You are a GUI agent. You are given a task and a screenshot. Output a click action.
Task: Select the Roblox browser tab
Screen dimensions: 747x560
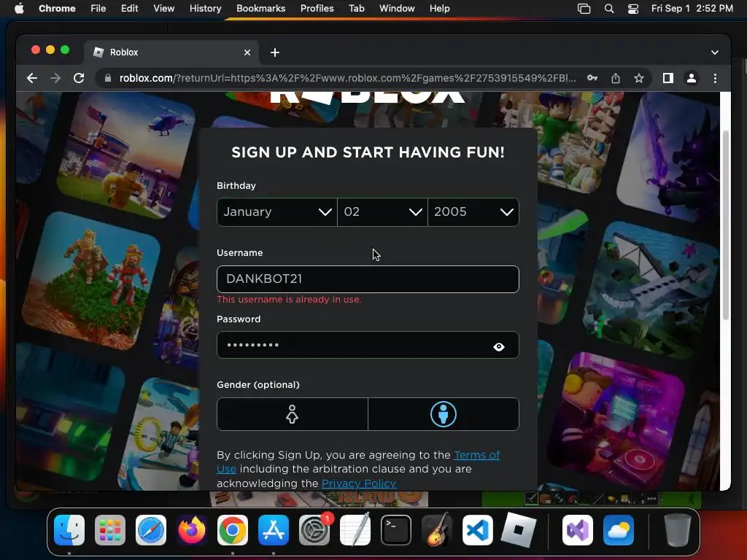pyautogui.click(x=171, y=52)
